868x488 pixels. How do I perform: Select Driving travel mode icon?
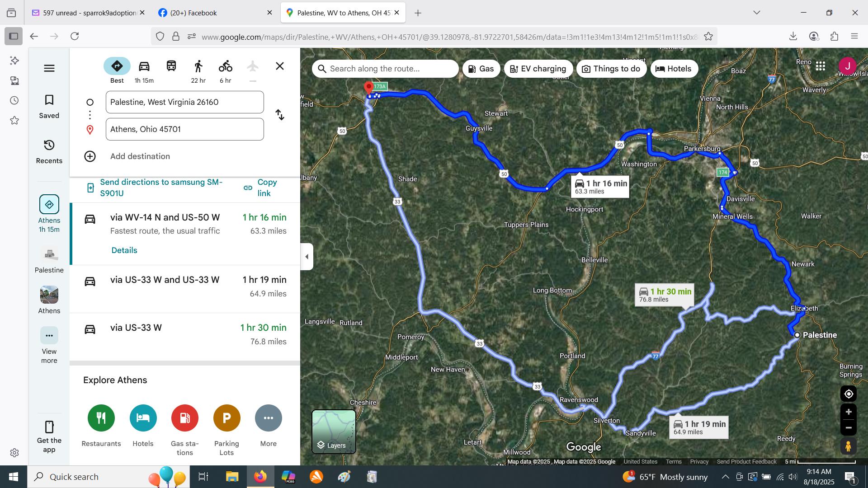click(x=144, y=67)
